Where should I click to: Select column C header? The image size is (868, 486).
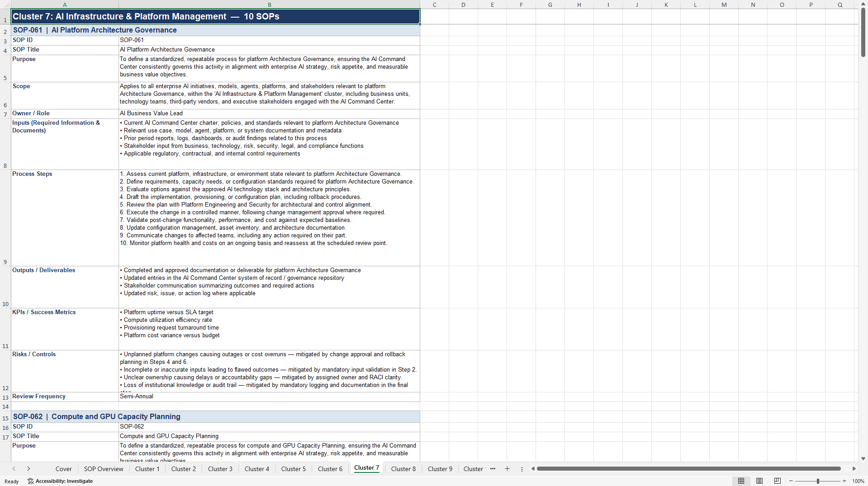coord(434,5)
